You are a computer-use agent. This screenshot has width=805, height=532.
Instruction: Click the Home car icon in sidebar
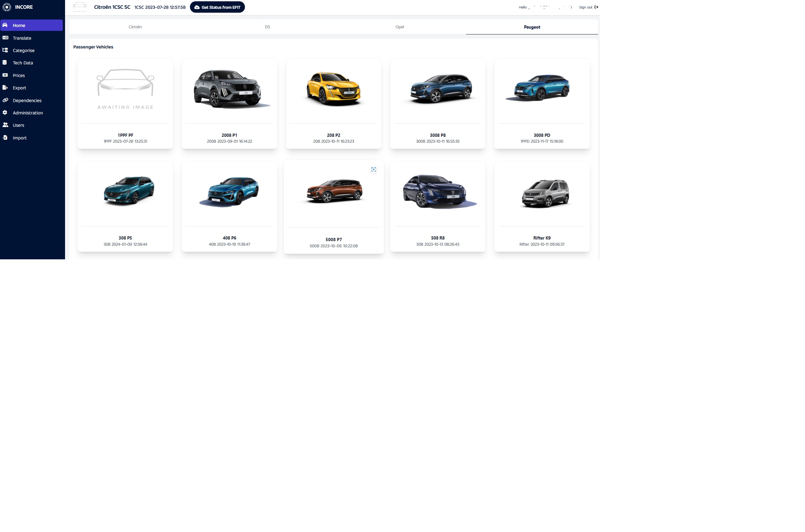pyautogui.click(x=5, y=25)
